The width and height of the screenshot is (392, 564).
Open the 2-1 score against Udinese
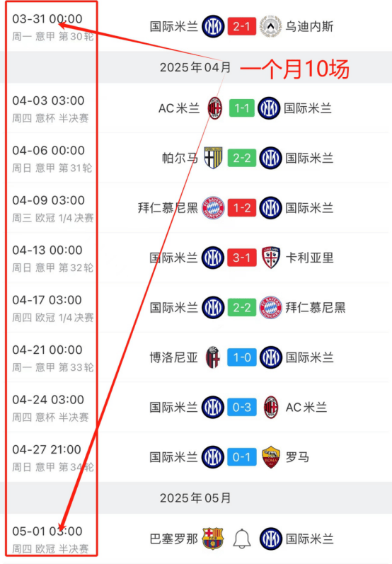pyautogui.click(x=242, y=26)
